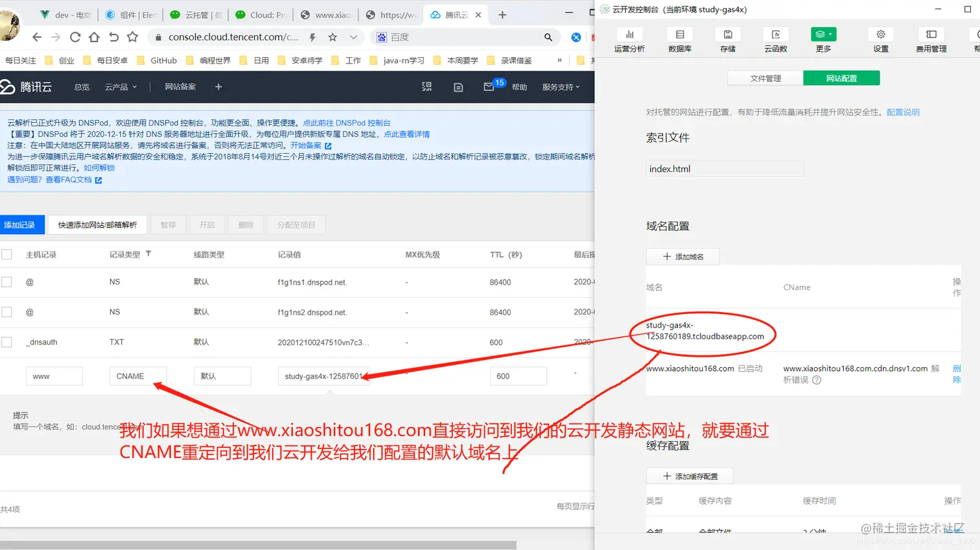980x550 pixels.
Task: Click 删除 for www.xiaoshitou168.com domain
Action: [x=957, y=374]
